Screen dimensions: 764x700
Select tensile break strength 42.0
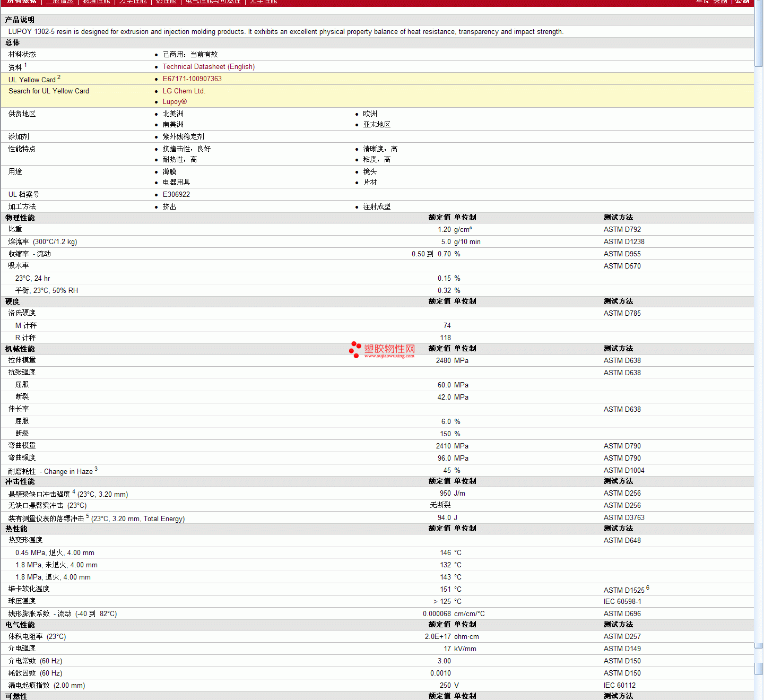point(444,397)
